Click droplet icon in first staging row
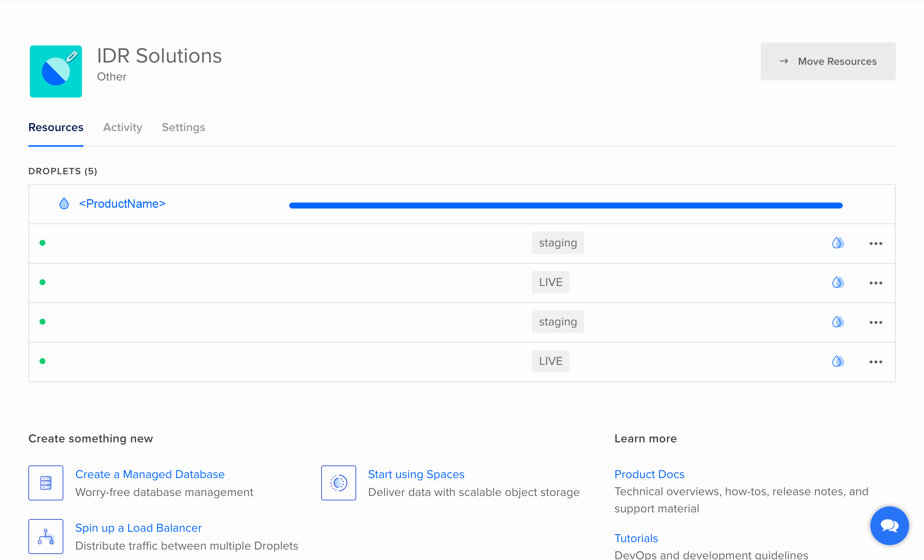 click(838, 243)
